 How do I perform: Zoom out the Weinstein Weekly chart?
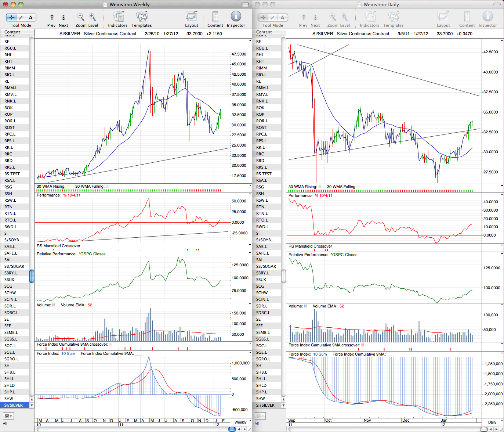(80, 17)
